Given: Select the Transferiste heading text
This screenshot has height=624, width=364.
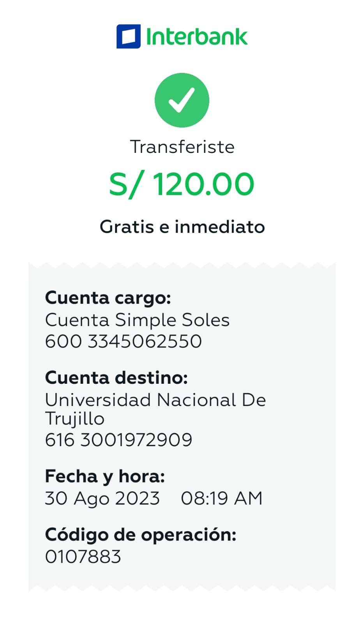Looking at the screenshot, I should click(x=182, y=147).
